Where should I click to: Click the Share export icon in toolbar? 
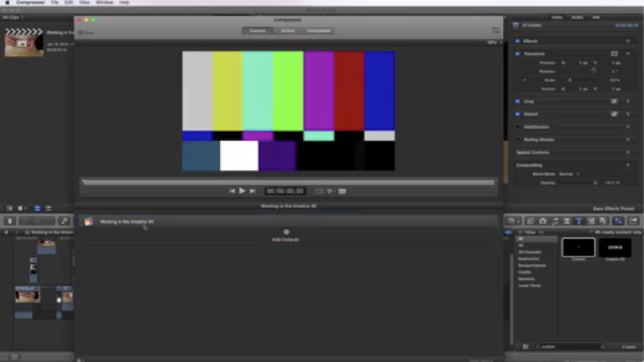pos(633,221)
